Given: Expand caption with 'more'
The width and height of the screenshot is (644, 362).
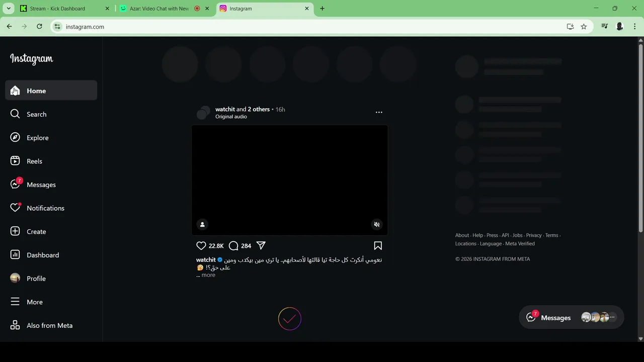Looking at the screenshot, I should tap(208, 275).
